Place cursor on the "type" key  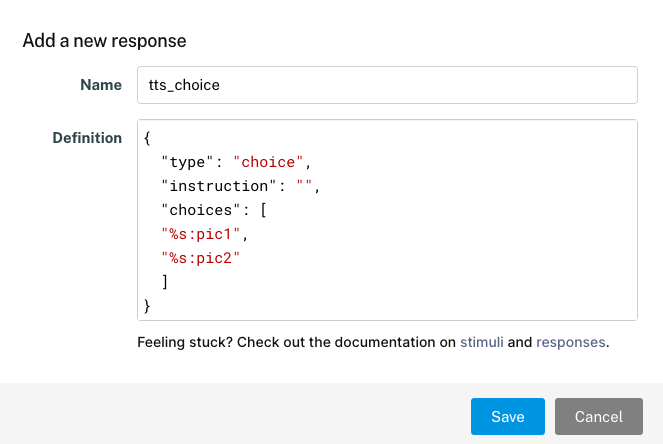pyautogui.click(x=186, y=162)
